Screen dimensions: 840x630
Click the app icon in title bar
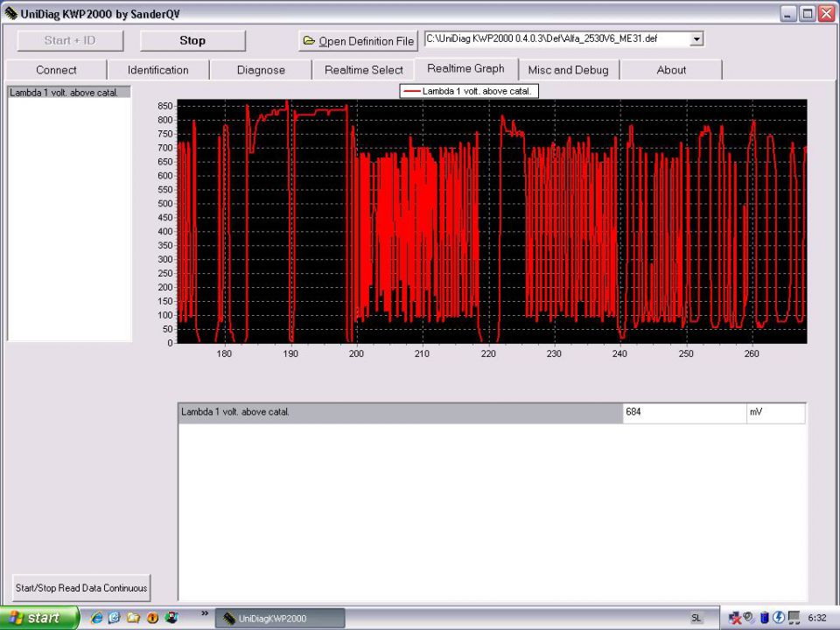[10, 13]
